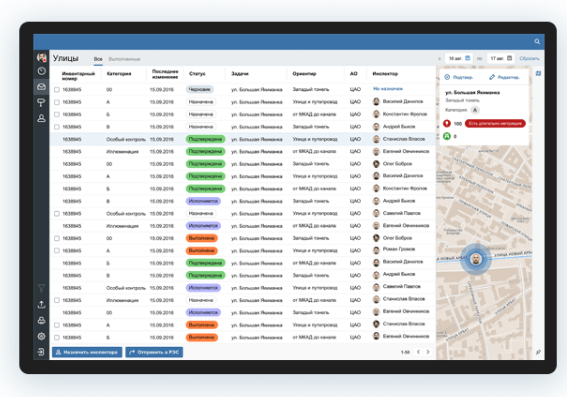Click the Подтвер. action in street card
567x397 pixels.
click(x=459, y=77)
